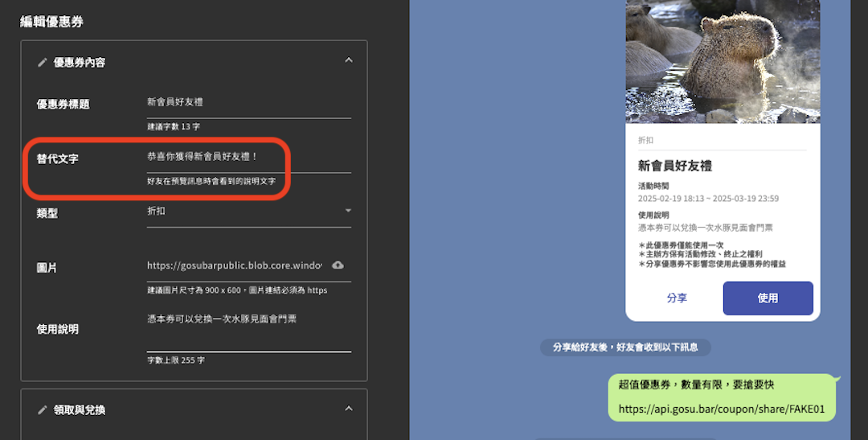The width and height of the screenshot is (868, 440).
Task: Click the preview title 新會員好友禮
Action: pyautogui.click(x=675, y=166)
